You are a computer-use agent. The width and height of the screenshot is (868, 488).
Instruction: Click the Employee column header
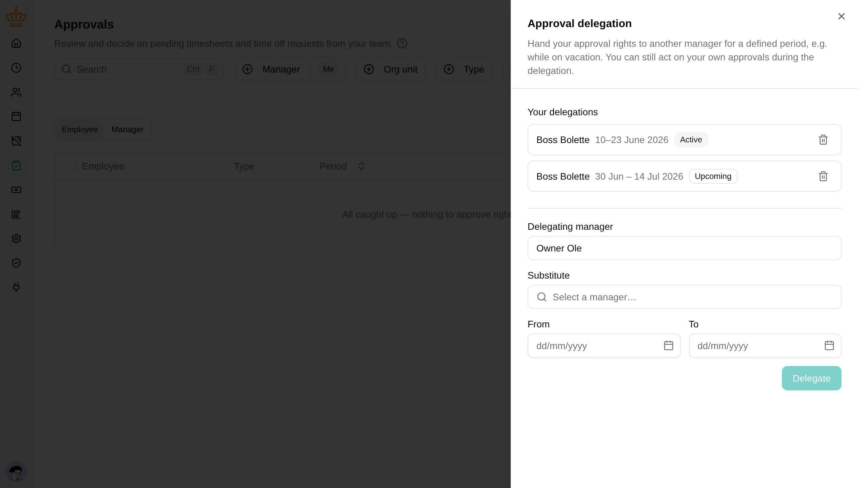(103, 166)
